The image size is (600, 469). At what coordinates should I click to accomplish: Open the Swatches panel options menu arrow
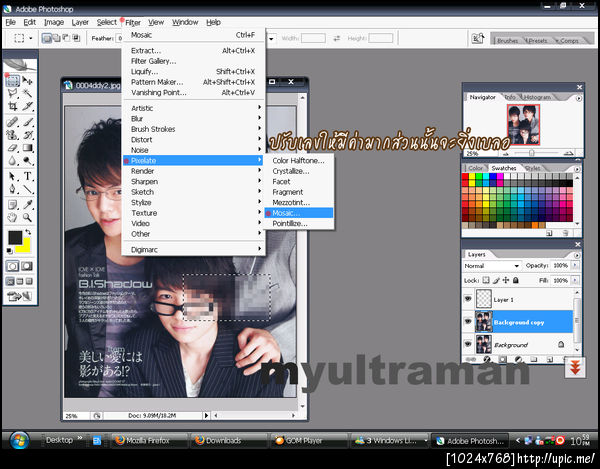click(x=577, y=169)
